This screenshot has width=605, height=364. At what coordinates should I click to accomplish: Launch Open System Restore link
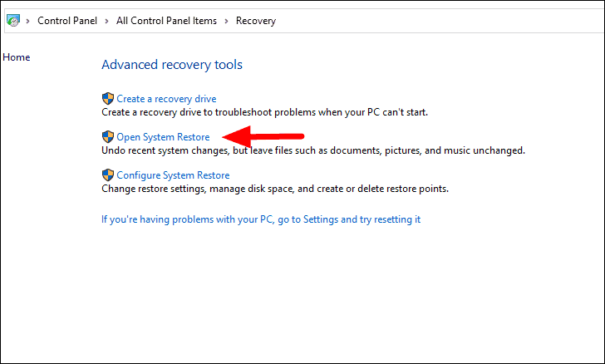click(x=163, y=137)
